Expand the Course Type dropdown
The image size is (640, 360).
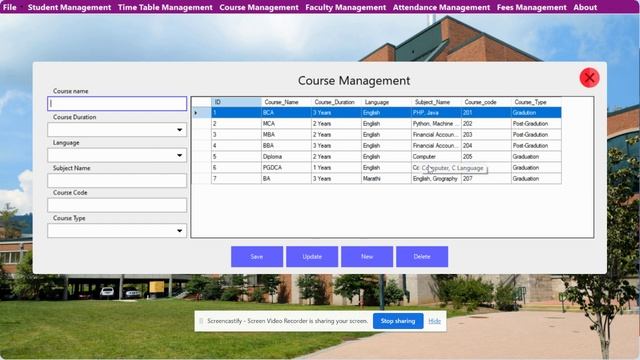pos(180,231)
